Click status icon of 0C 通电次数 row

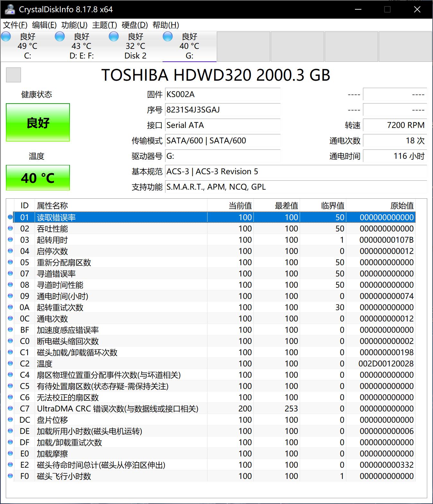(10, 319)
